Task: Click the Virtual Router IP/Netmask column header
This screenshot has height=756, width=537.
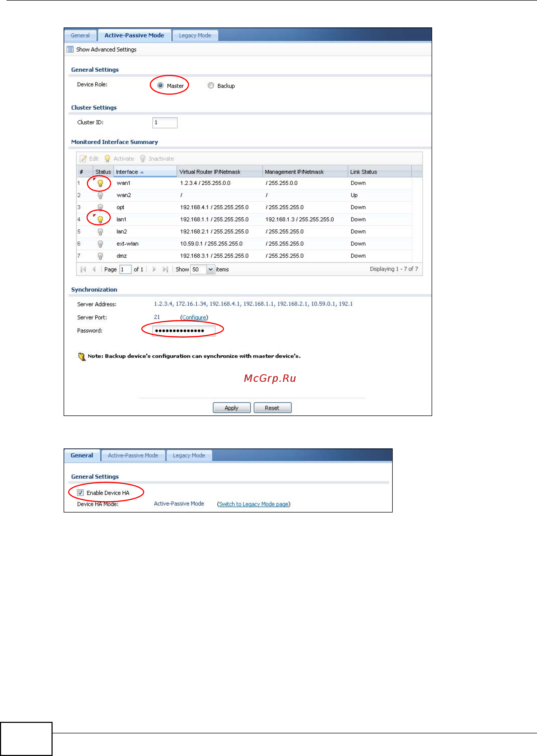Action: click(x=219, y=172)
